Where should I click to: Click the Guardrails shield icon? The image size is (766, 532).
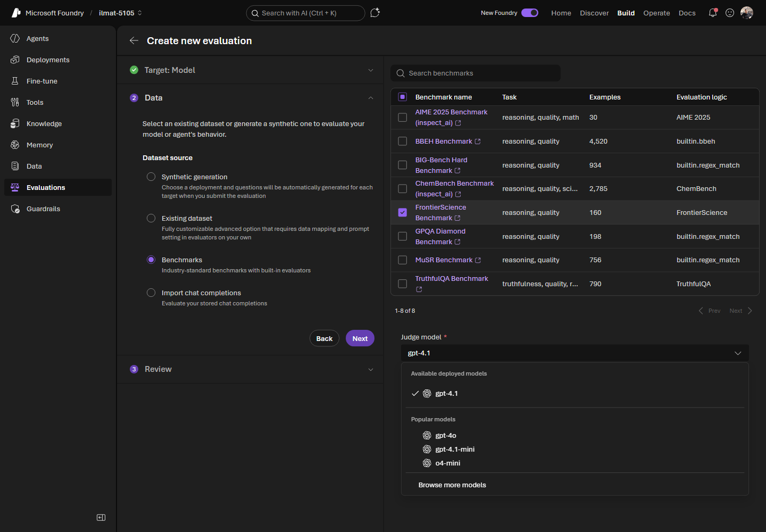pos(15,209)
